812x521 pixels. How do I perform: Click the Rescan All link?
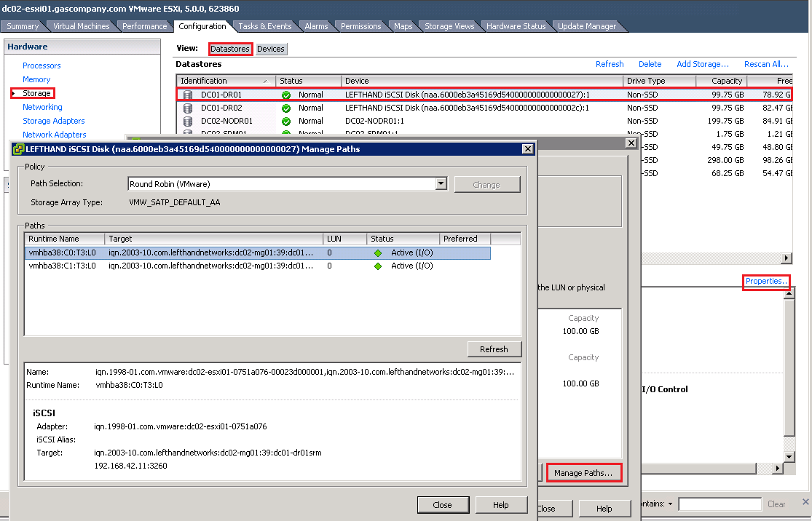click(x=766, y=64)
